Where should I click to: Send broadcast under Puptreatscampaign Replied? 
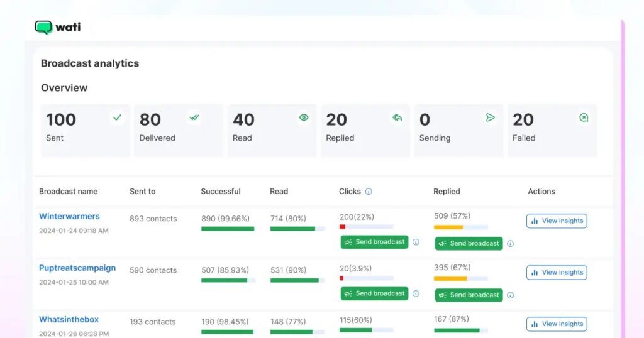[469, 295]
